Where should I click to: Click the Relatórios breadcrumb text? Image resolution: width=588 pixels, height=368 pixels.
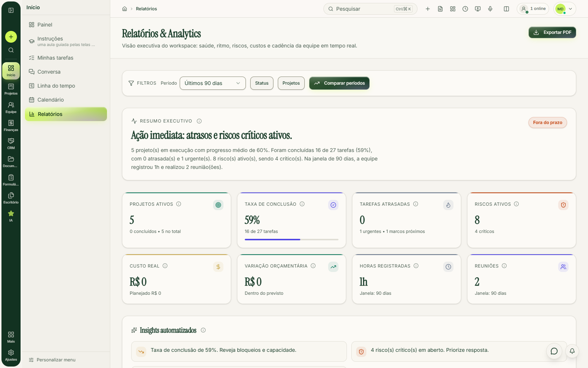146,9
